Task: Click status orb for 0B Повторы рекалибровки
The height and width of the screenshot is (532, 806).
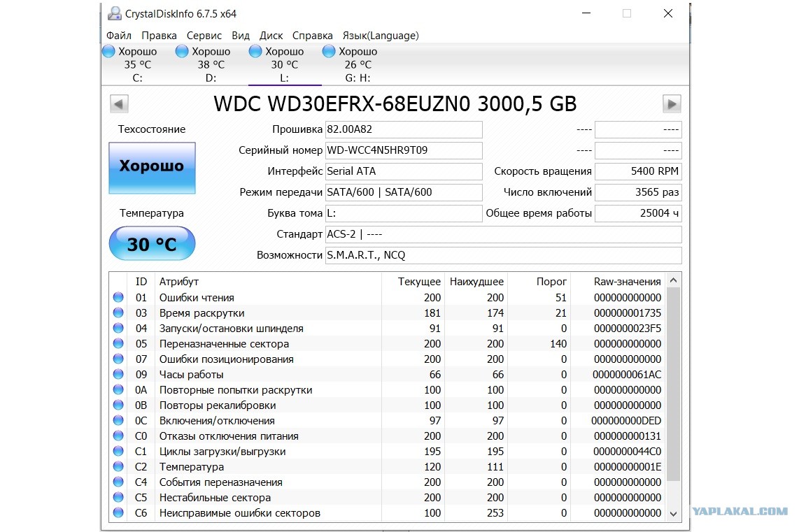Action: coord(118,405)
